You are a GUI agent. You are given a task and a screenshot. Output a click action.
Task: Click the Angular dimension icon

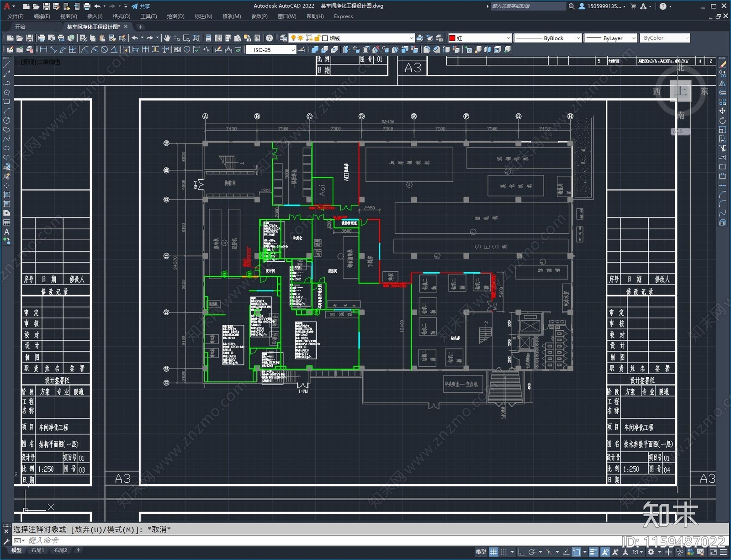pos(114,49)
